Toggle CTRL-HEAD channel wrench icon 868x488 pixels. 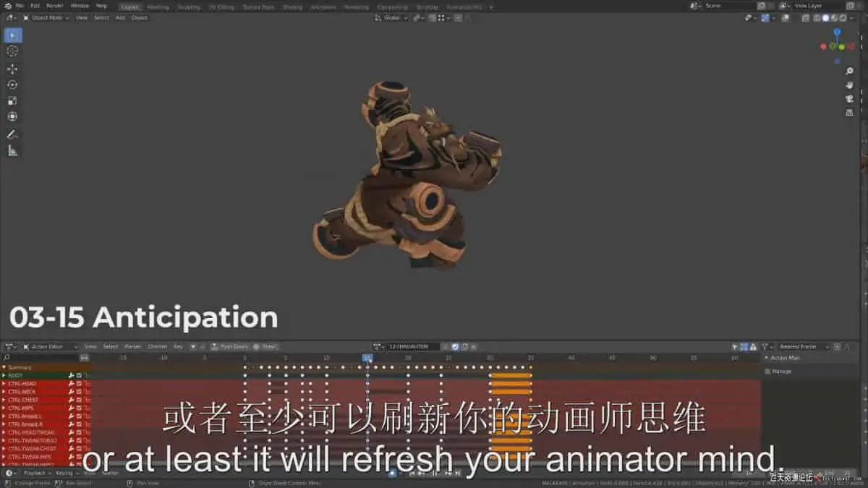click(71, 383)
